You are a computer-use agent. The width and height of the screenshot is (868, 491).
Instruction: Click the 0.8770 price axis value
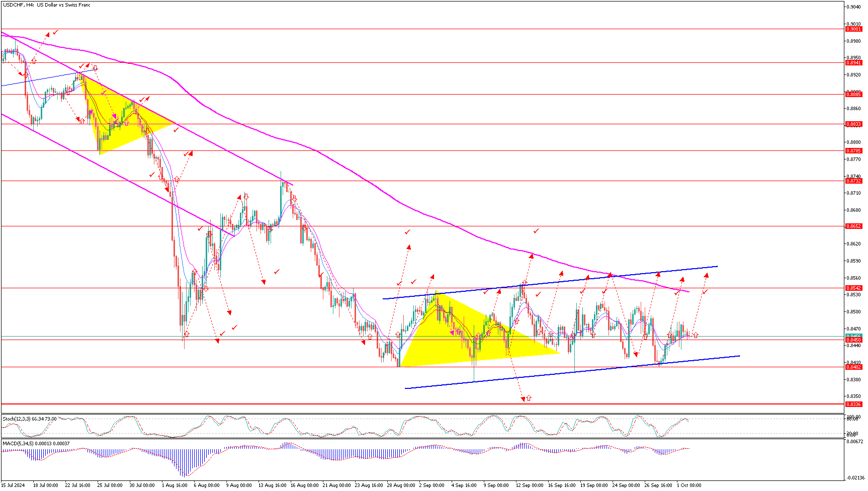[x=854, y=159]
